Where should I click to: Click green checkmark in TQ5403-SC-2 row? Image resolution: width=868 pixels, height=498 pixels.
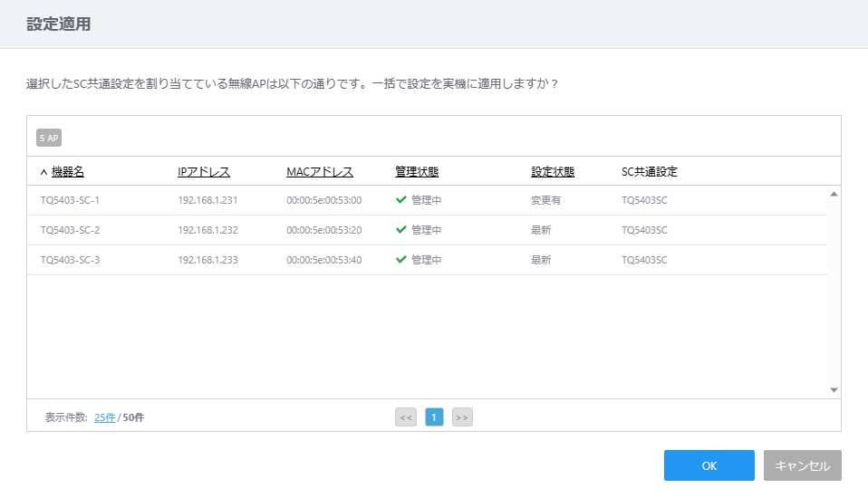click(x=401, y=230)
